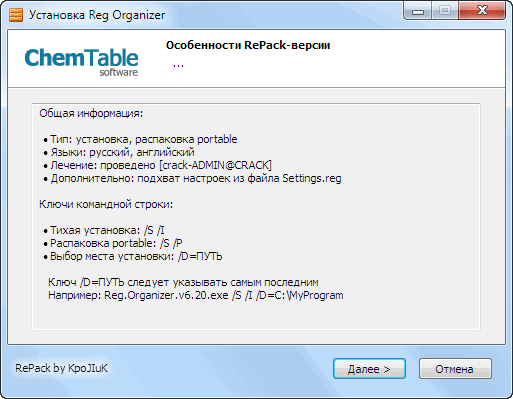Click the line Общая информация:
The height and width of the screenshot is (399, 513).
(x=91, y=113)
